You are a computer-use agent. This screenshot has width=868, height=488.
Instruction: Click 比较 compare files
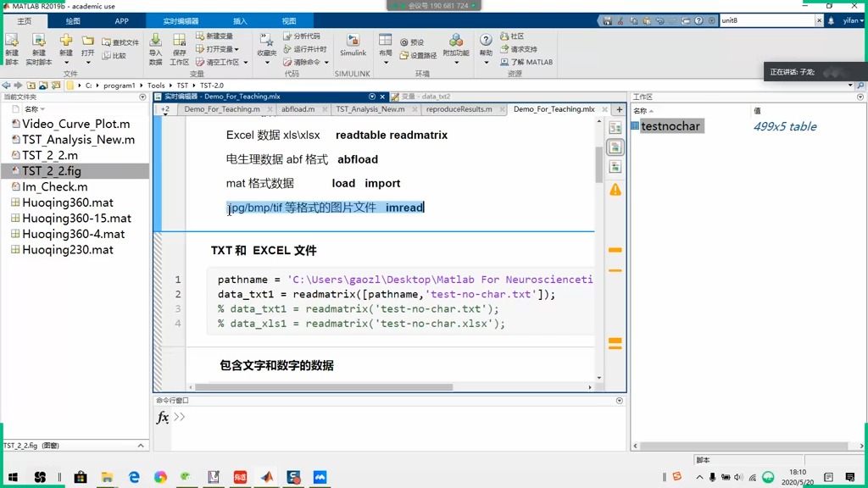tap(114, 56)
